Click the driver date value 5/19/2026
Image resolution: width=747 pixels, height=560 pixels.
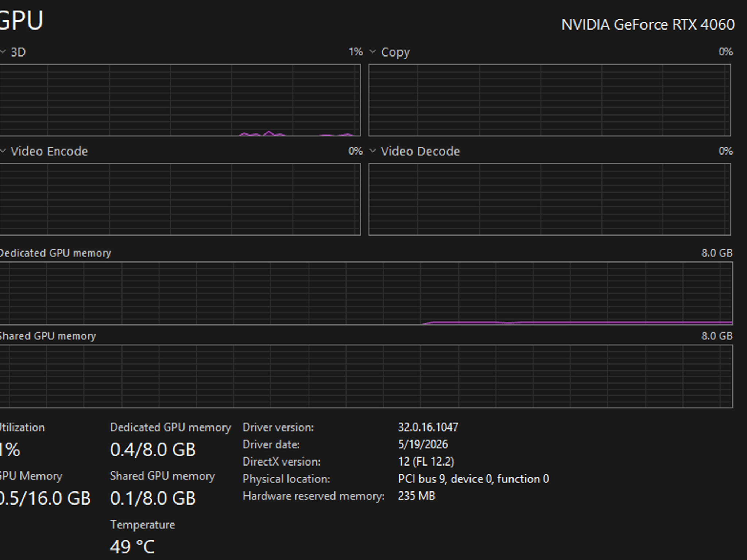click(x=423, y=444)
